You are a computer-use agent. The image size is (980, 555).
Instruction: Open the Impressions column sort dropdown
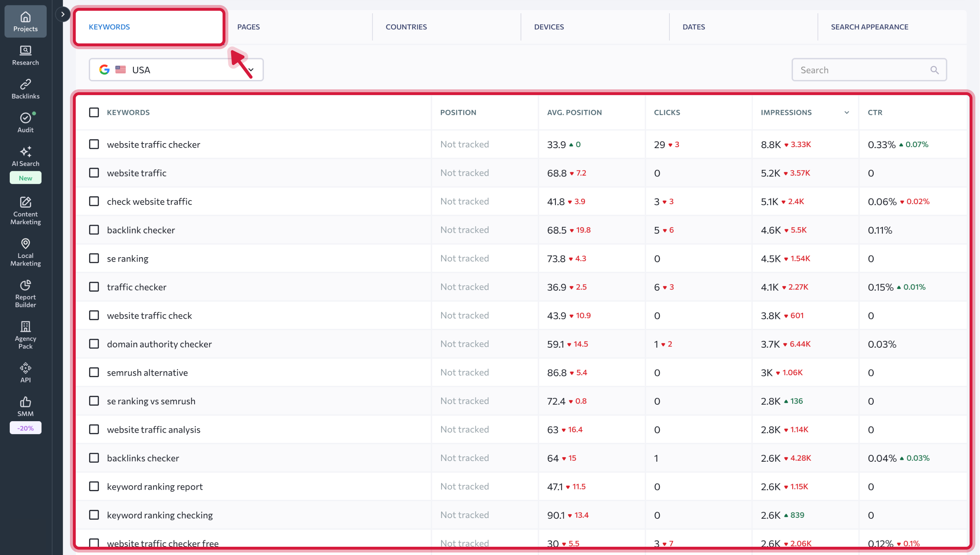tap(846, 112)
